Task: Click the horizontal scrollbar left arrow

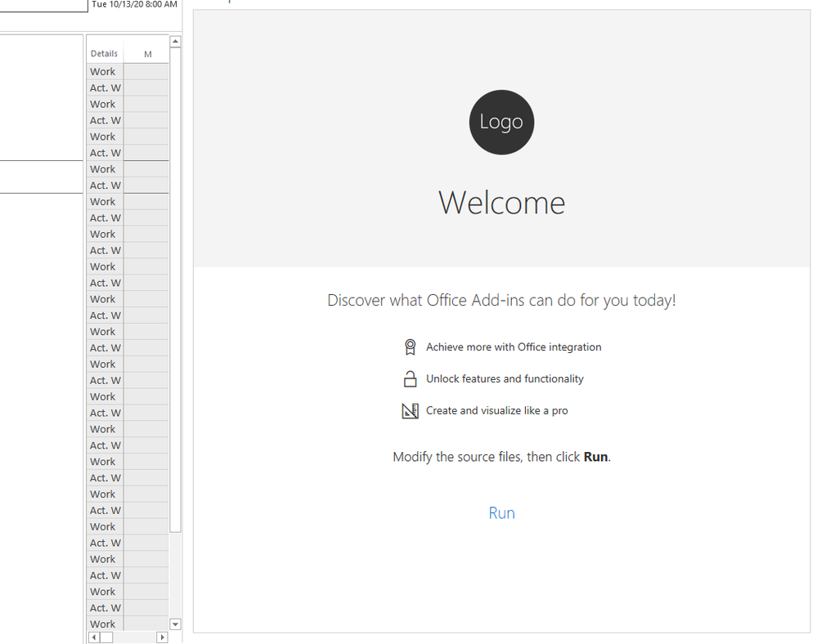Action: [x=94, y=637]
